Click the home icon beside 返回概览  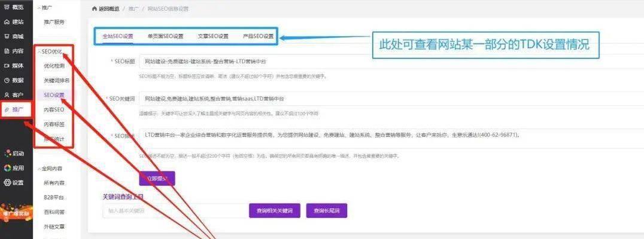coord(95,8)
